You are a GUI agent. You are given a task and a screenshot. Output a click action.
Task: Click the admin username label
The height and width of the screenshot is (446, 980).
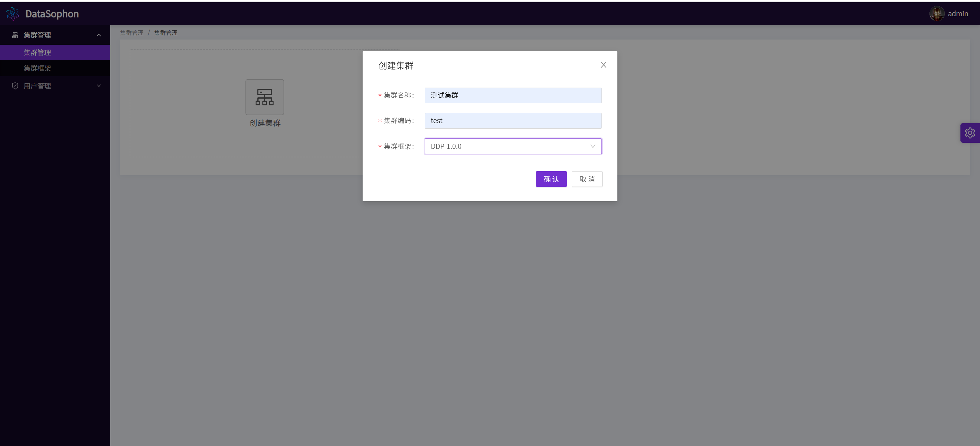(958, 14)
